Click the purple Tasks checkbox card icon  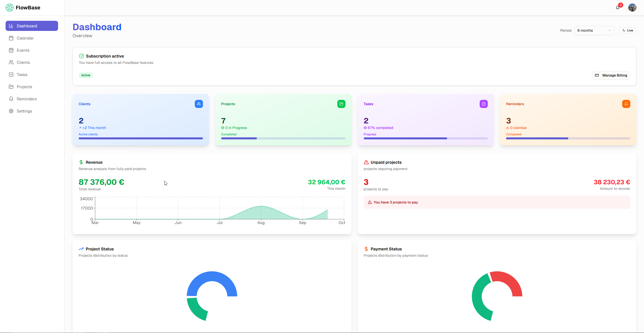pos(483,104)
